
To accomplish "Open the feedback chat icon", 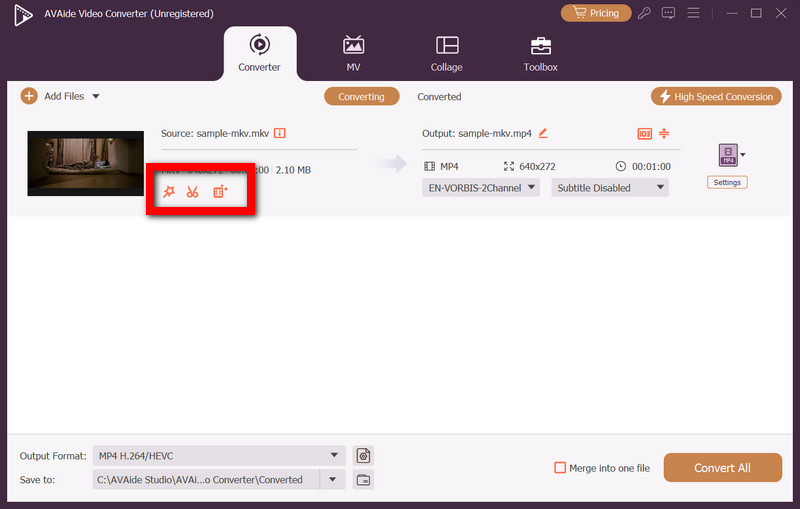I will pyautogui.click(x=668, y=13).
